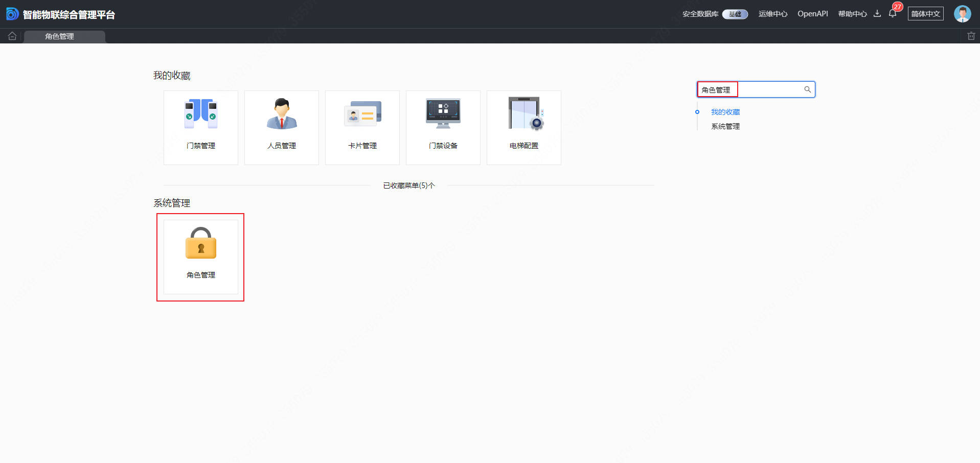Image resolution: width=980 pixels, height=463 pixels.
Task: Click the download icon in header
Action: [x=877, y=14]
